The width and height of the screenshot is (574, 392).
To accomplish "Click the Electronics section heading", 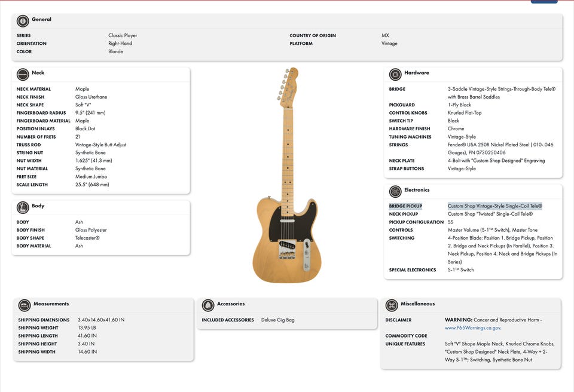I will tap(417, 190).
